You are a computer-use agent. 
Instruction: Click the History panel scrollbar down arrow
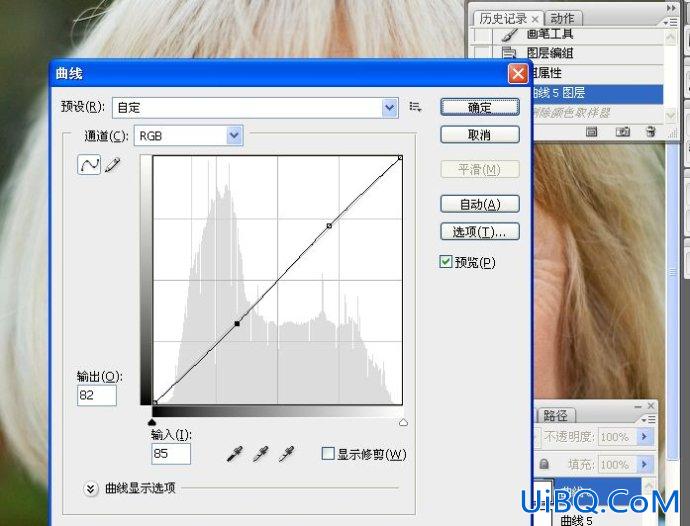point(670,115)
